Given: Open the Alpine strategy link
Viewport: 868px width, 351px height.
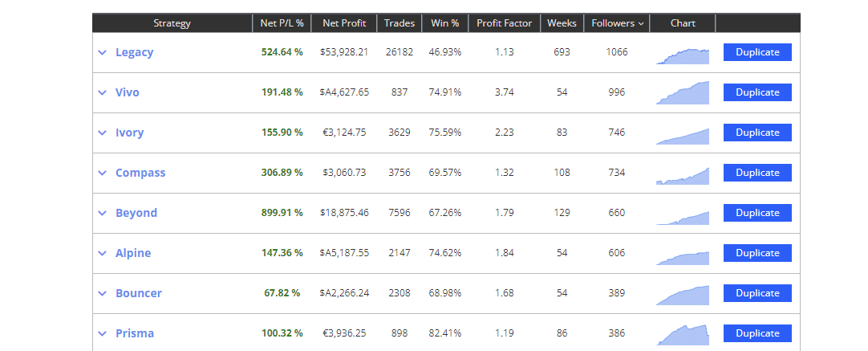Looking at the screenshot, I should point(133,253).
